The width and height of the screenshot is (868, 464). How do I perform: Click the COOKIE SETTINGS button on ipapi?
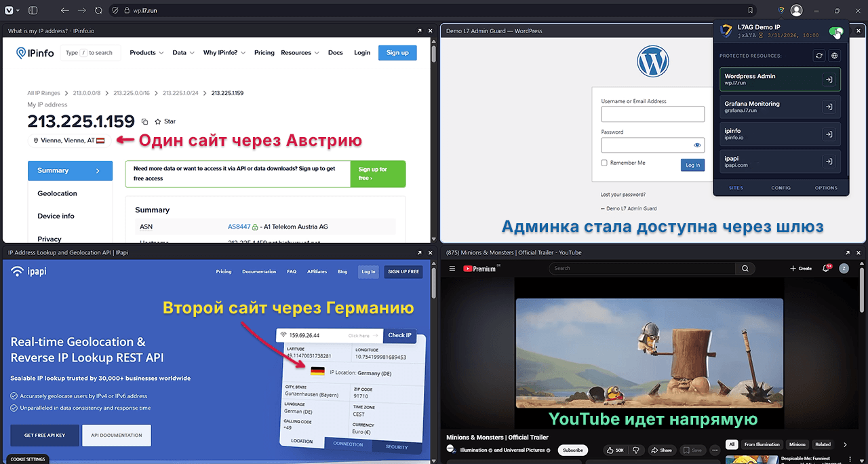tap(28, 459)
